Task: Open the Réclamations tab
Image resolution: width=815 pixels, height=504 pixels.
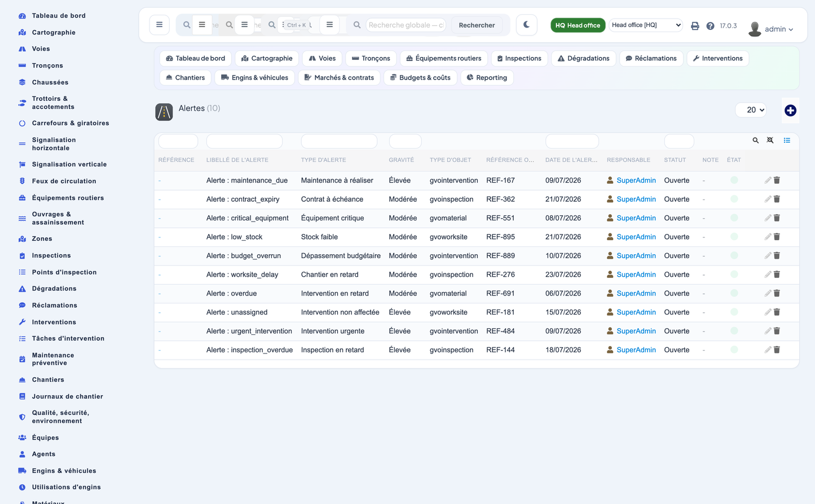Action: [x=651, y=58]
